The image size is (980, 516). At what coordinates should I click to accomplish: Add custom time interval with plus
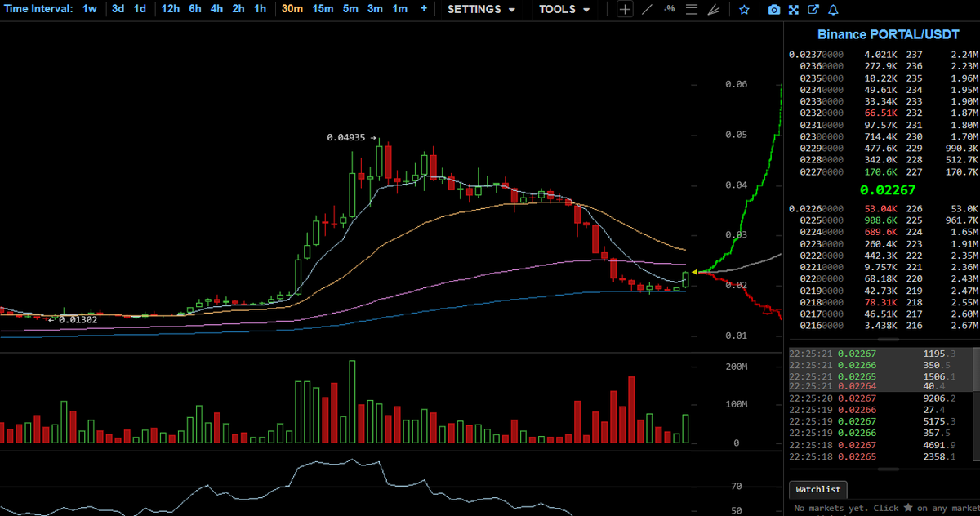pos(423,9)
